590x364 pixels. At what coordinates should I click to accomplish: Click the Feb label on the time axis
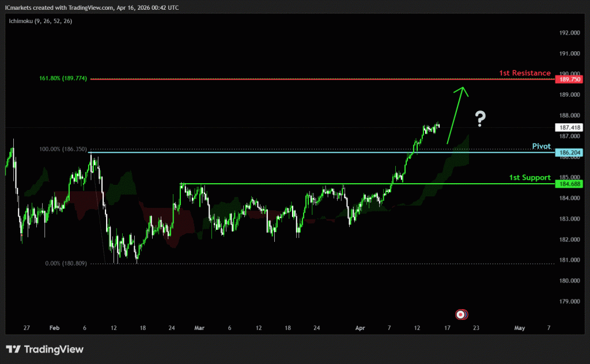point(55,328)
